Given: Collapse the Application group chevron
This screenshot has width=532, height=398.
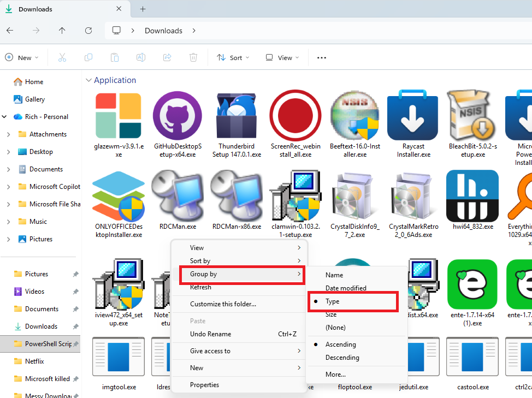Looking at the screenshot, I should pyautogui.click(x=88, y=80).
